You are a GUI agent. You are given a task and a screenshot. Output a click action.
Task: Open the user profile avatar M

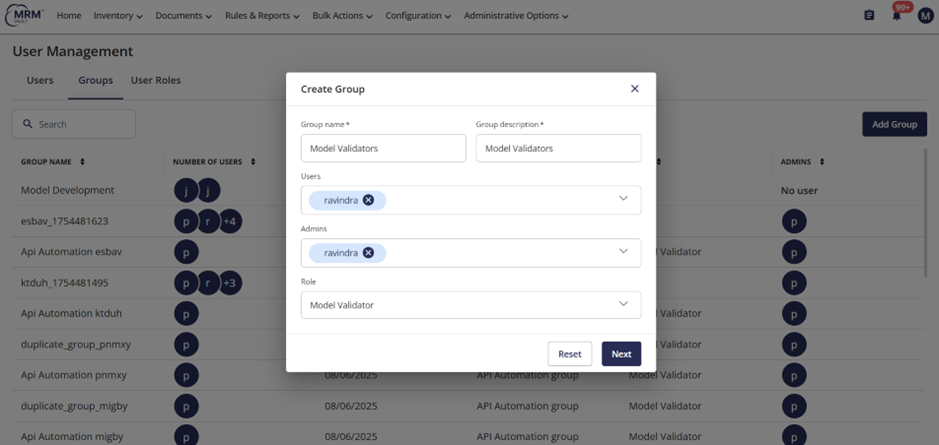click(925, 16)
